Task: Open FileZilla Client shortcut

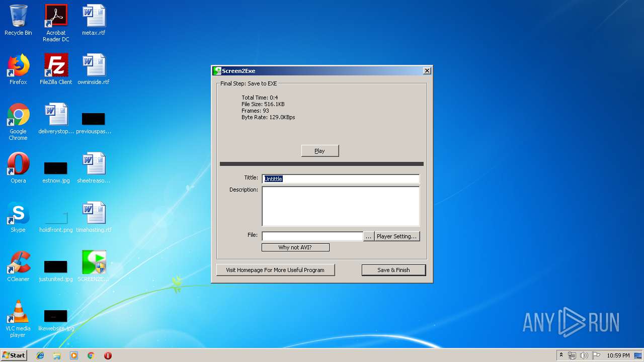Action: (56, 69)
